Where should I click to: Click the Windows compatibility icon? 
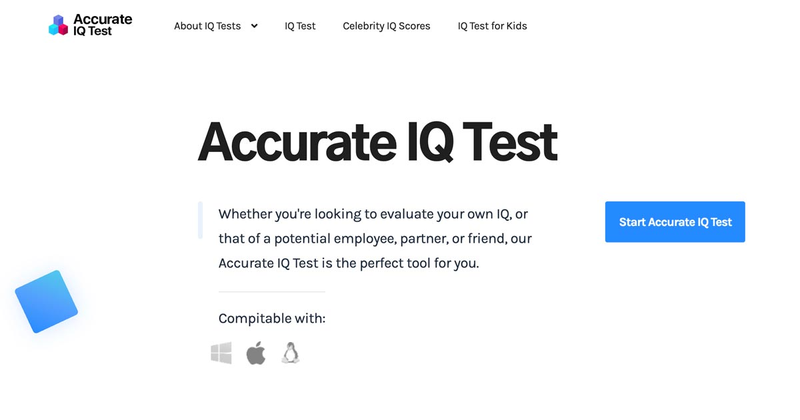[221, 353]
